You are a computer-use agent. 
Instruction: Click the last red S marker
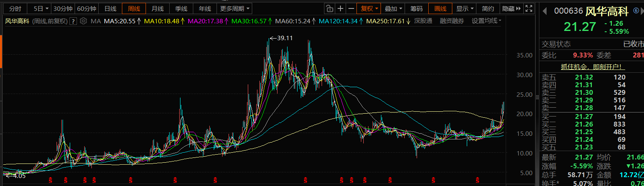pos(478,180)
